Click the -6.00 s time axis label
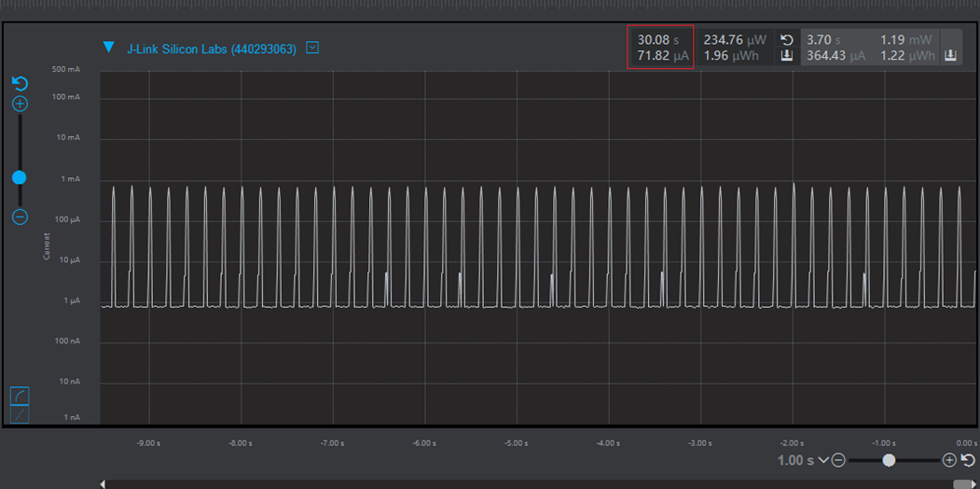The width and height of the screenshot is (980, 489). [424, 443]
